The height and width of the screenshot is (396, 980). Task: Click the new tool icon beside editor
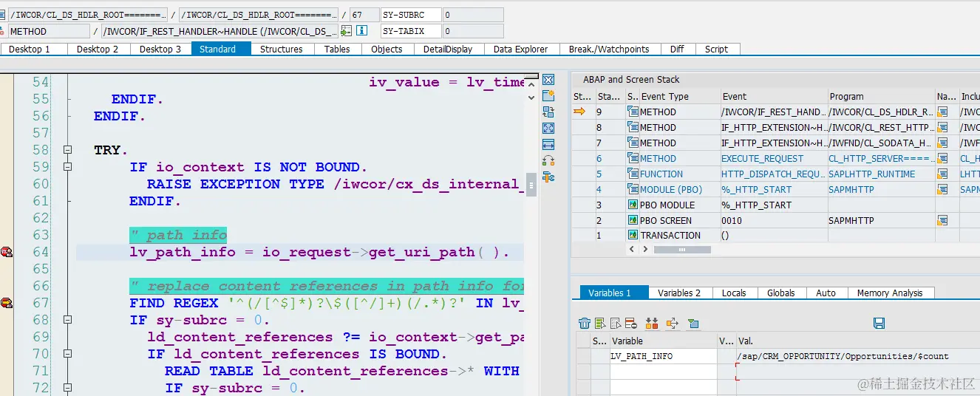coord(548,96)
